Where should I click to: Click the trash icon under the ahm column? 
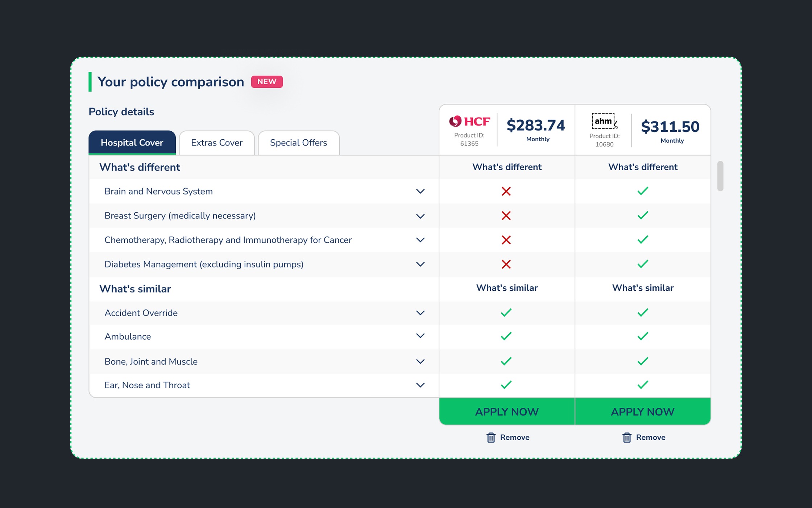[627, 438]
